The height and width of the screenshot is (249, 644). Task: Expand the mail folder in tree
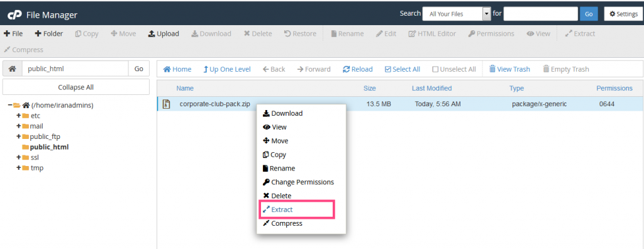click(18, 126)
